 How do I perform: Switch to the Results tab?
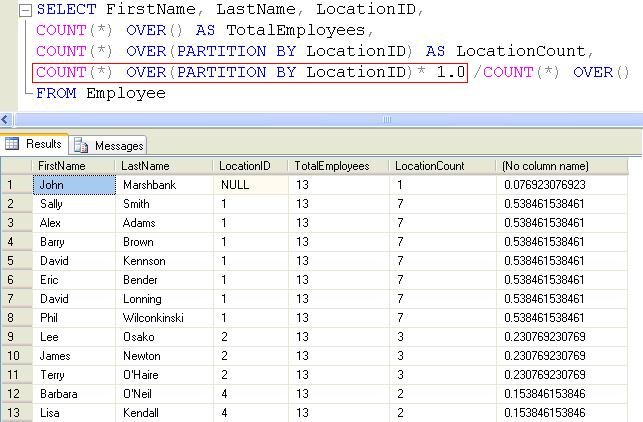[34, 144]
